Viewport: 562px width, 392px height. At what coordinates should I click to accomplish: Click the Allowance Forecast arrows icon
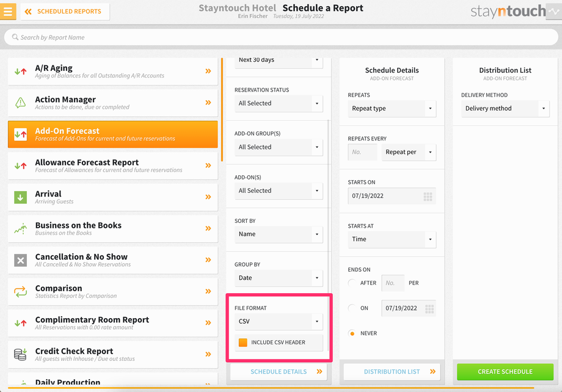[x=20, y=166]
